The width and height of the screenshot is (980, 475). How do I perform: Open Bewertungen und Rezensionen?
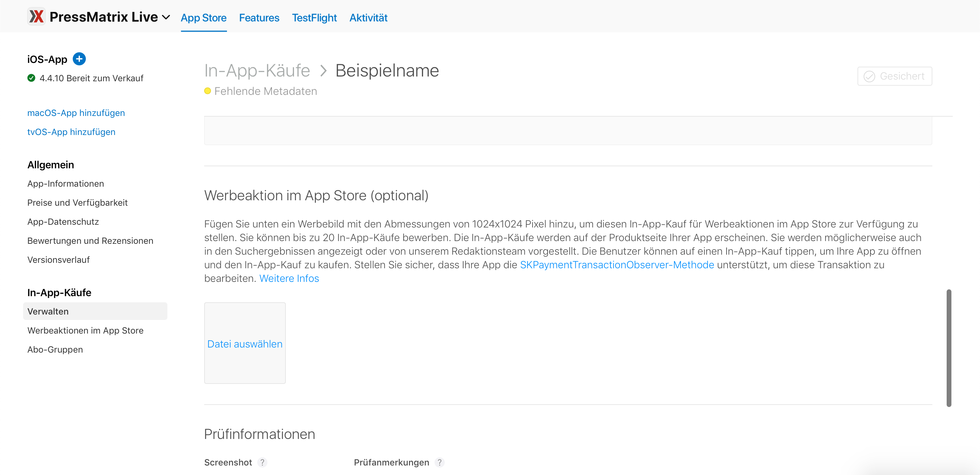tap(90, 240)
